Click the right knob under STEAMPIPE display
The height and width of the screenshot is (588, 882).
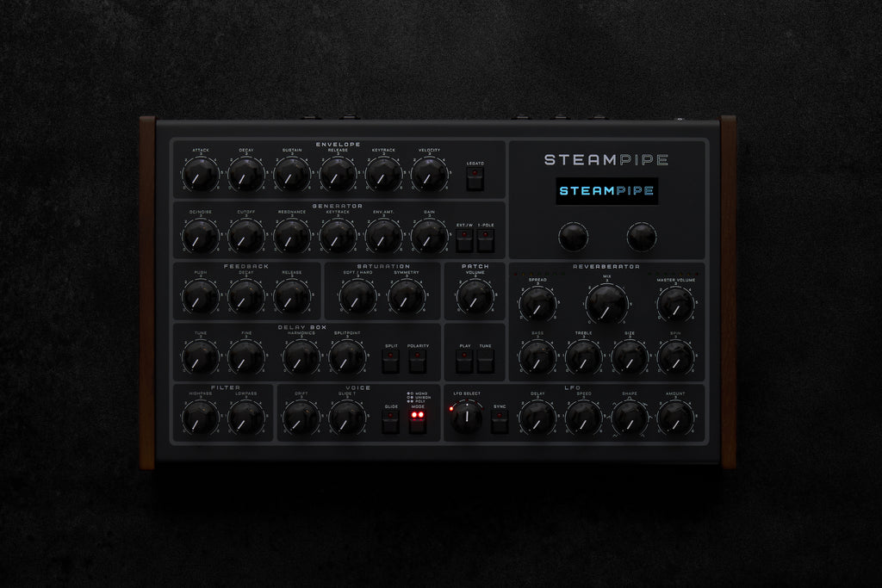click(641, 237)
